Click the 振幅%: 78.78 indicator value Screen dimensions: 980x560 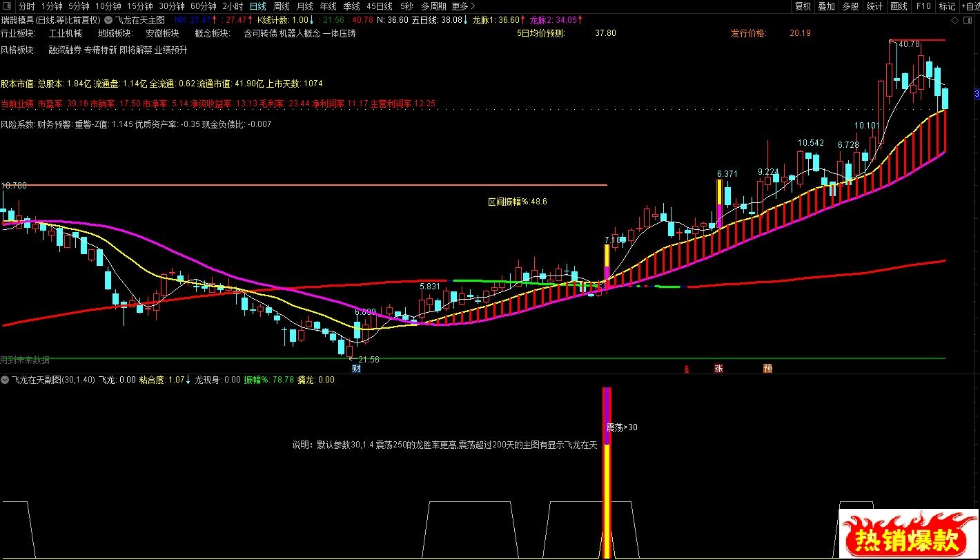click(268, 380)
